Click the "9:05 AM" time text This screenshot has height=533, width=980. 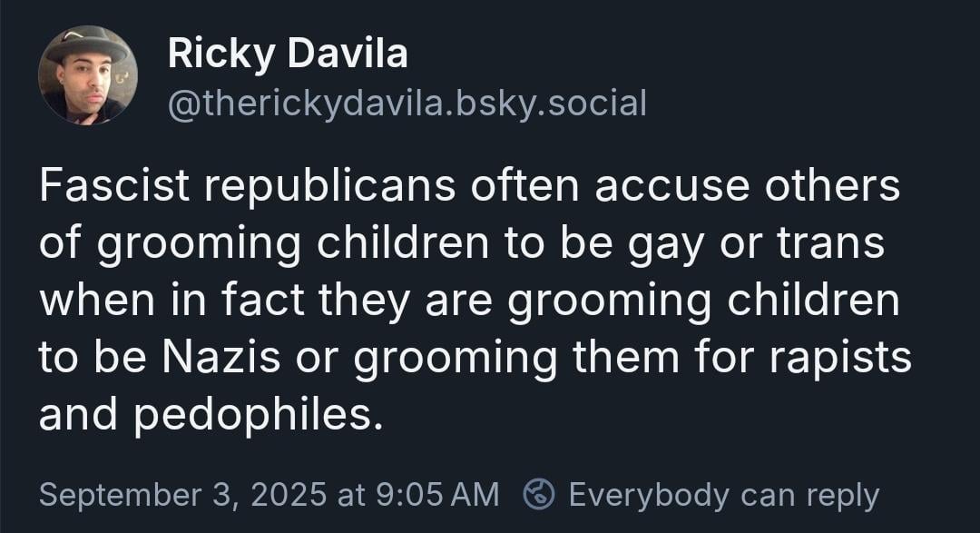[x=438, y=494]
